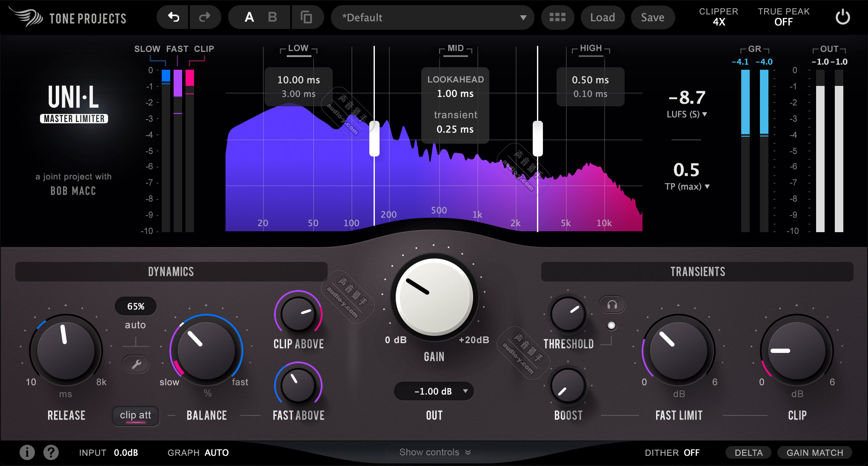Click the LOOKAHEAD 1.00 ms value
Viewport: 868px width, 466px height.
pyautogui.click(x=455, y=94)
